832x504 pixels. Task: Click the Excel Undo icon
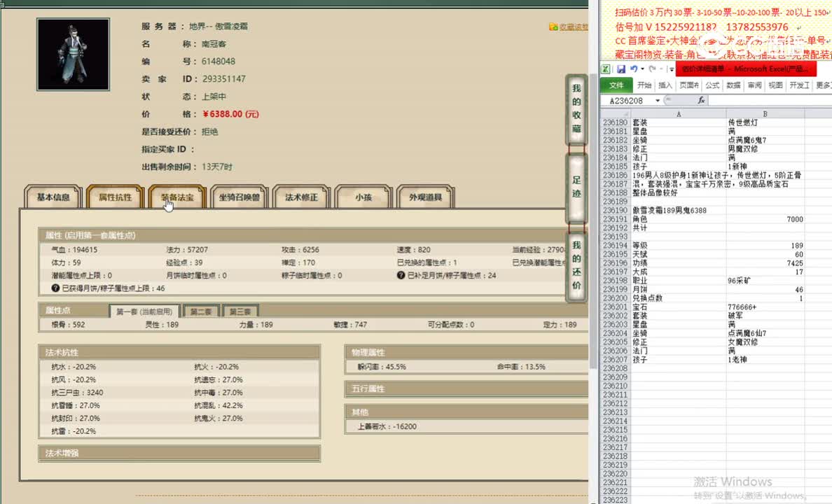[634, 69]
